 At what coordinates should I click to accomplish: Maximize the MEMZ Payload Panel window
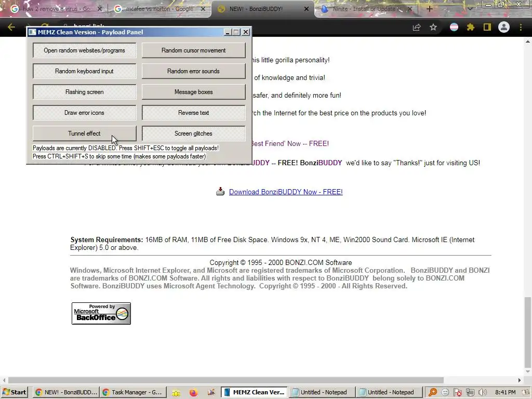(x=236, y=32)
